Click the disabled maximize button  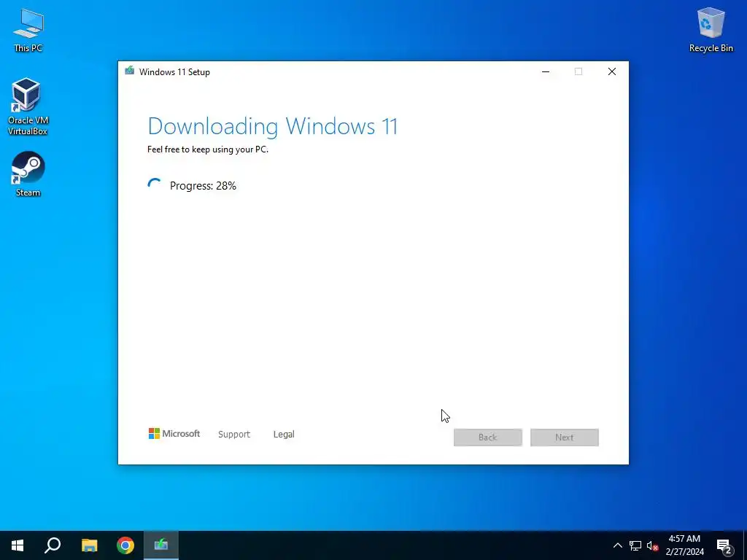tap(578, 71)
